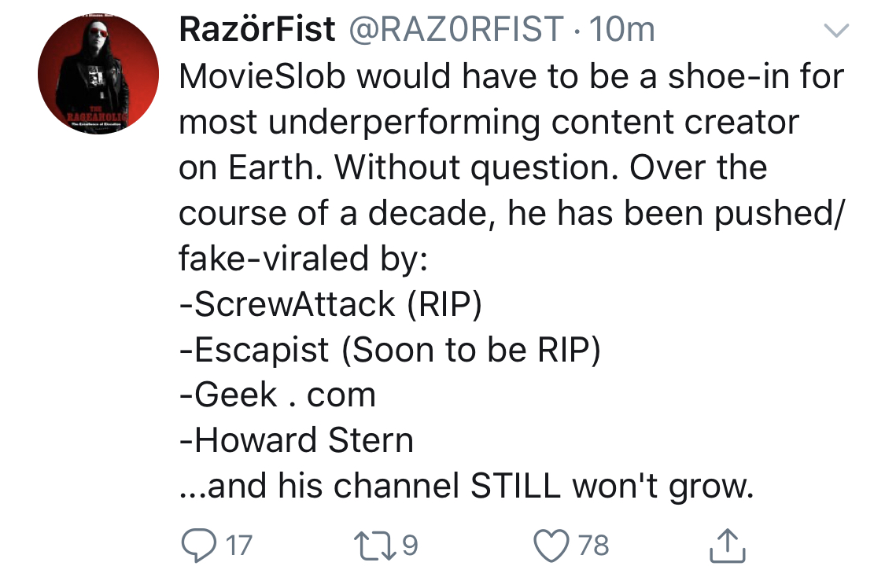The height and width of the screenshot is (588, 885).
Task: Select the final line about channel STILL won't grow
Action: [466, 485]
